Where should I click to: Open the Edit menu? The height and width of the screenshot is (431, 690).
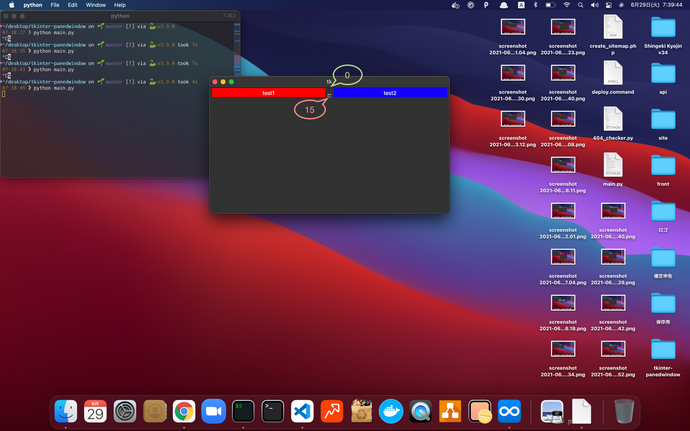(x=73, y=5)
